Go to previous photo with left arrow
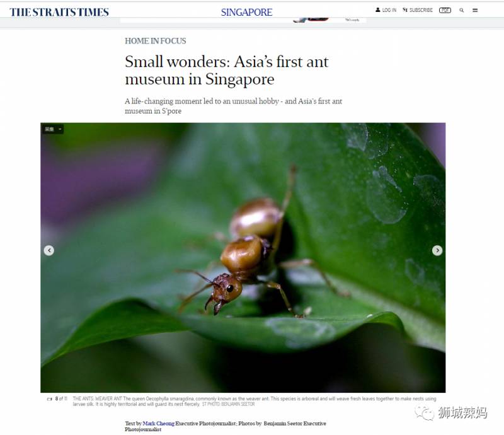 [x=49, y=250]
